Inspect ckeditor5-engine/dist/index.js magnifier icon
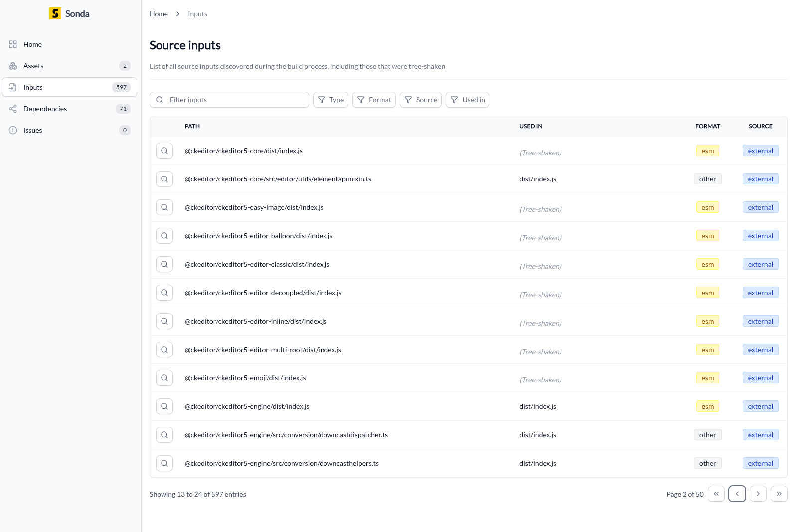The height and width of the screenshot is (532, 810). [164, 406]
